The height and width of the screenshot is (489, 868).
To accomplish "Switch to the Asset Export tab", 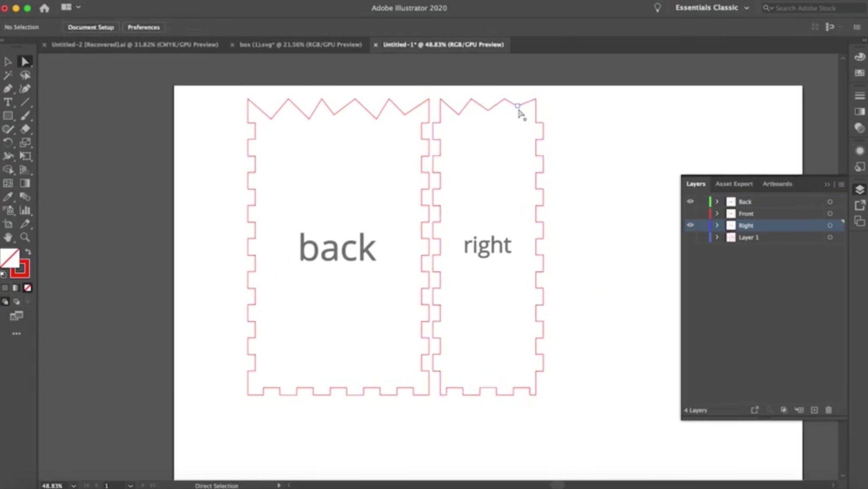I will point(734,184).
